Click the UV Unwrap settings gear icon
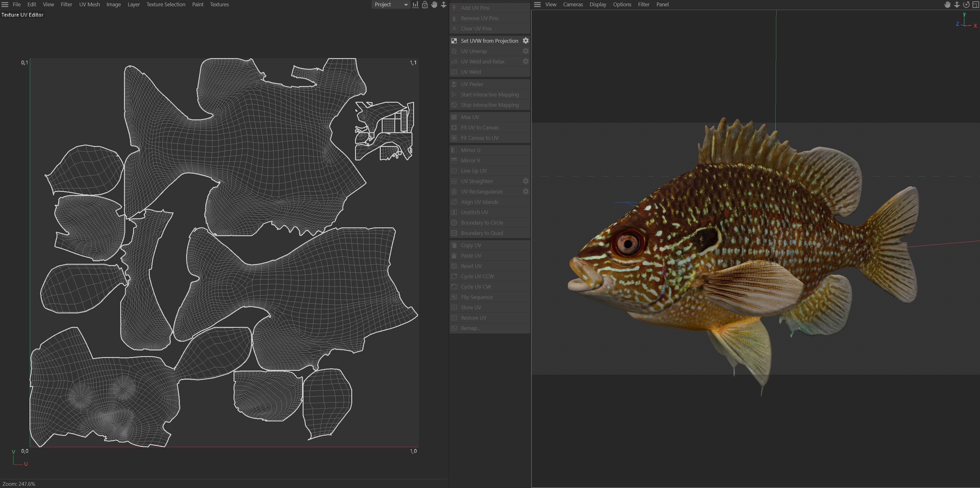980x488 pixels. point(525,51)
